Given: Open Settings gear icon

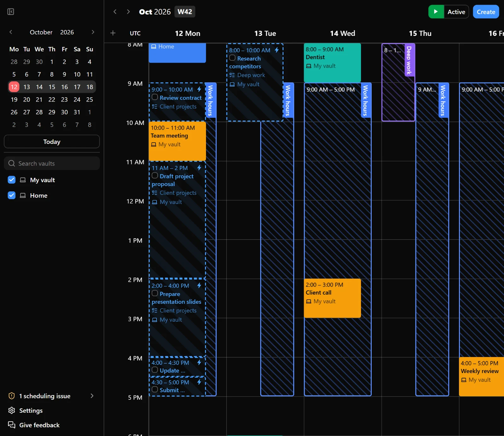Looking at the screenshot, I should coord(12,411).
